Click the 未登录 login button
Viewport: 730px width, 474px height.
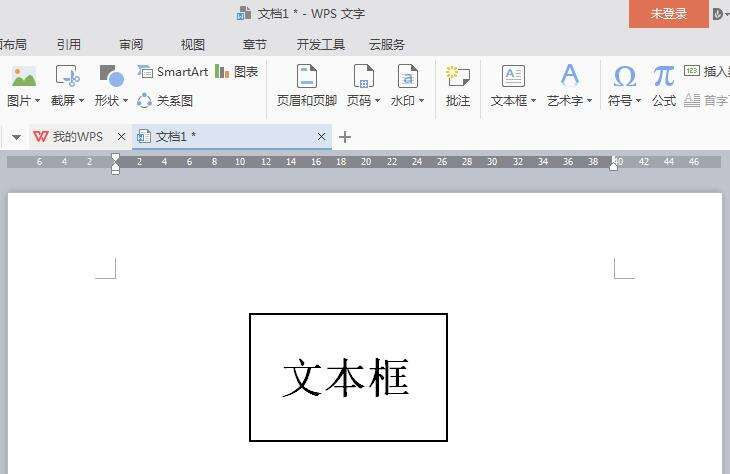click(x=669, y=14)
